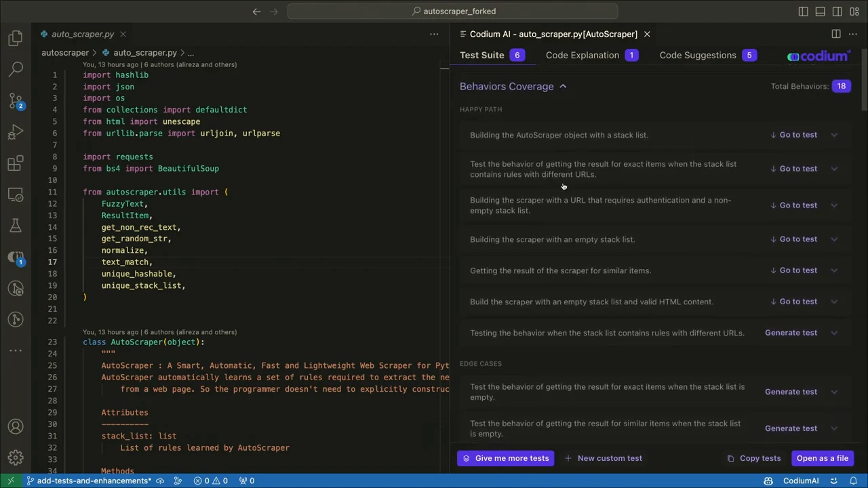Click the remote window indicator in status bar
Image resolution: width=868 pixels, height=488 pixels.
click(x=11, y=481)
